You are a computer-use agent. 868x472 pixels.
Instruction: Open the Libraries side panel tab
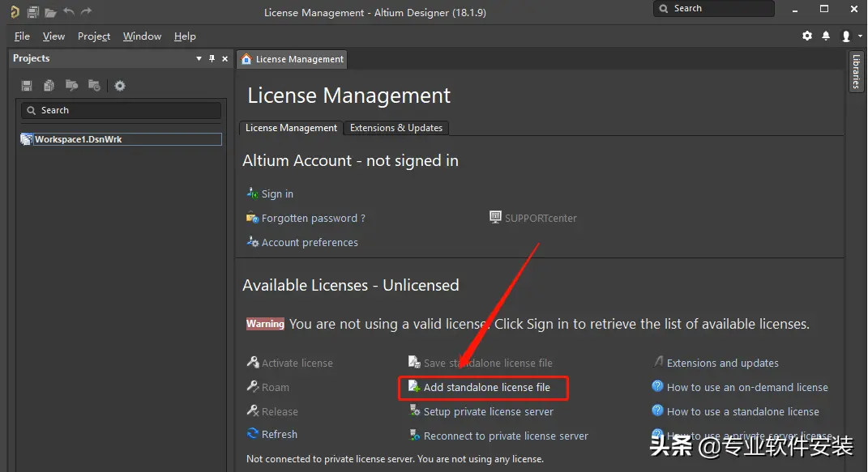[856, 71]
